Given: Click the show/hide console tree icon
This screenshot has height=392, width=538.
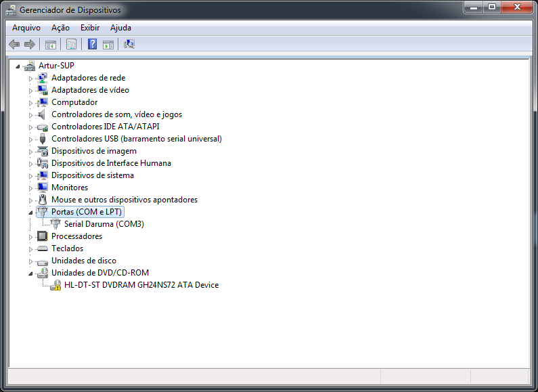Looking at the screenshot, I should (x=50, y=44).
